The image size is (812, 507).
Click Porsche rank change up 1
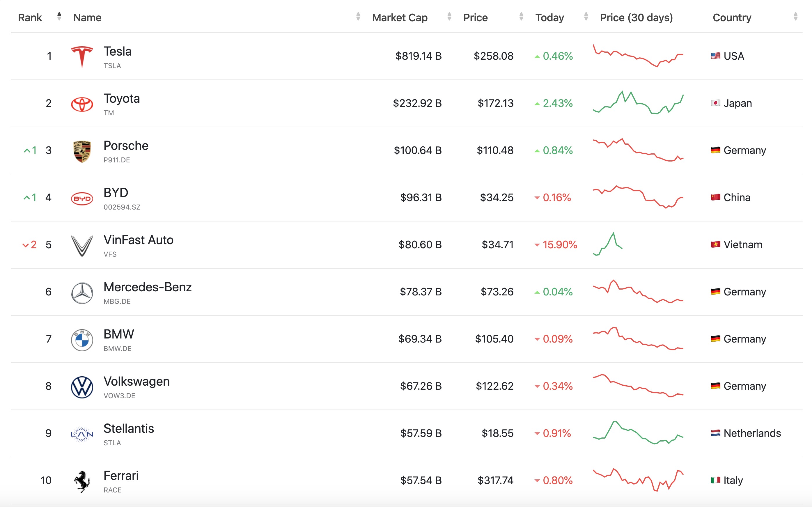click(30, 150)
